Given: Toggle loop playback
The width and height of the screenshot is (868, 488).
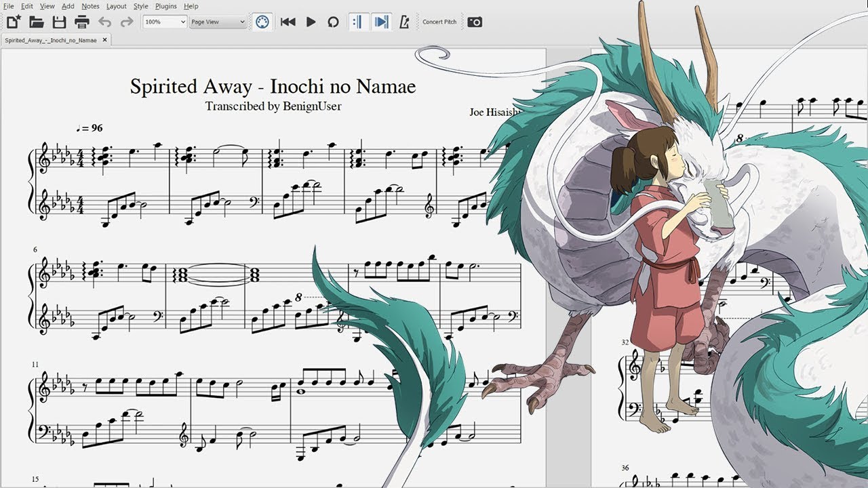Looking at the screenshot, I should click(x=333, y=22).
